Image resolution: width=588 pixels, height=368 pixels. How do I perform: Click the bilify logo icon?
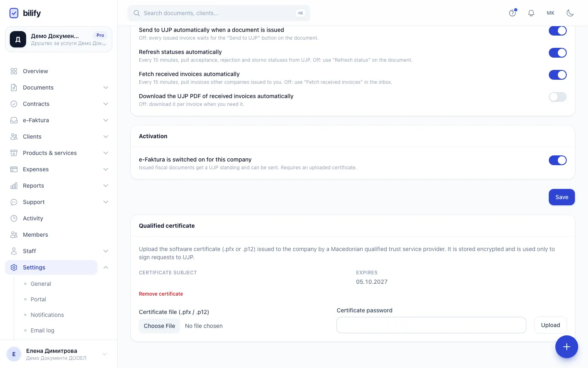pyautogui.click(x=14, y=13)
